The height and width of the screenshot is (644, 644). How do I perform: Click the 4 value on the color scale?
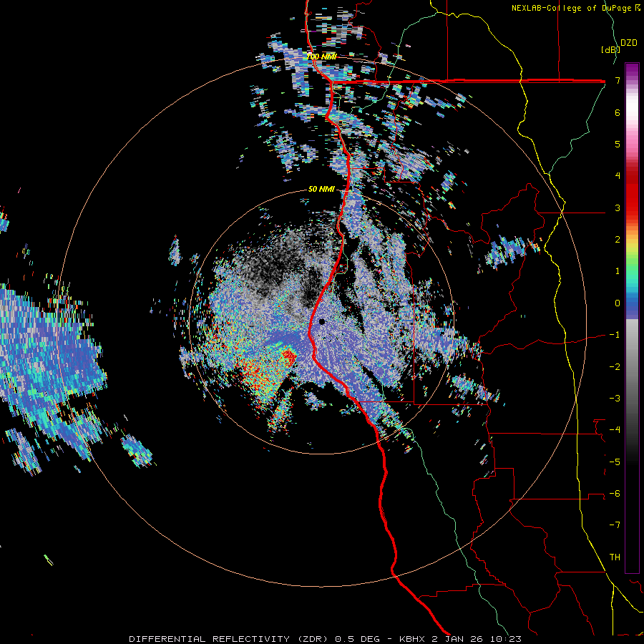pyautogui.click(x=618, y=176)
